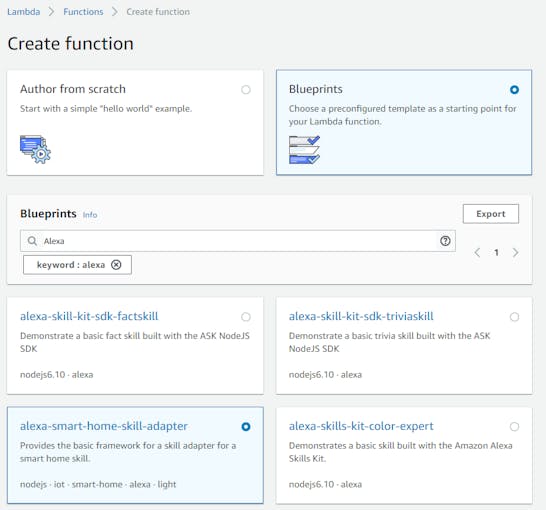
Task: Click the Author from scratch illustration icon
Action: [x=35, y=149]
